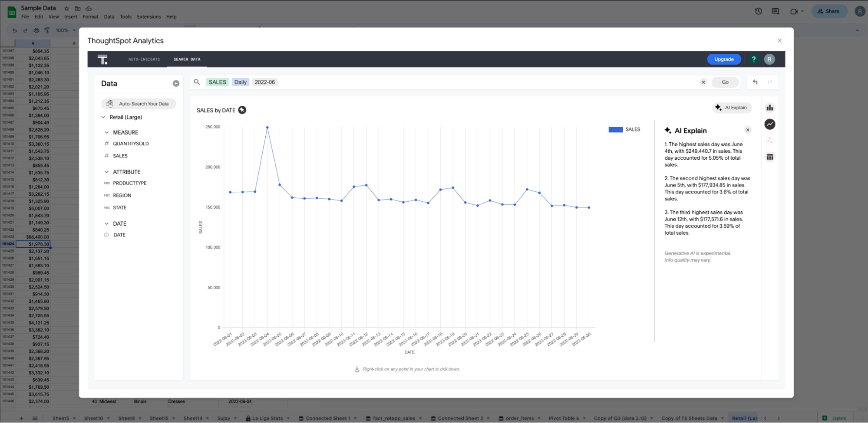Click the ThoughtSpot logo icon

tap(102, 59)
